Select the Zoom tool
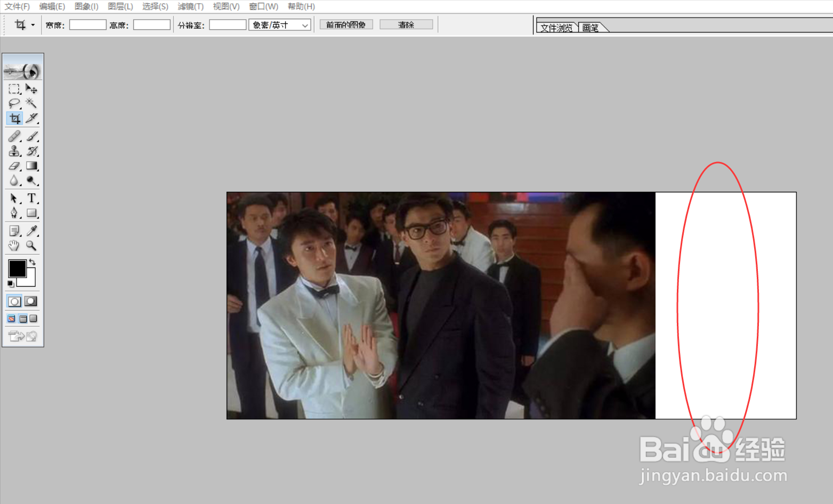Screen dimensions: 833x504 [x=31, y=246]
